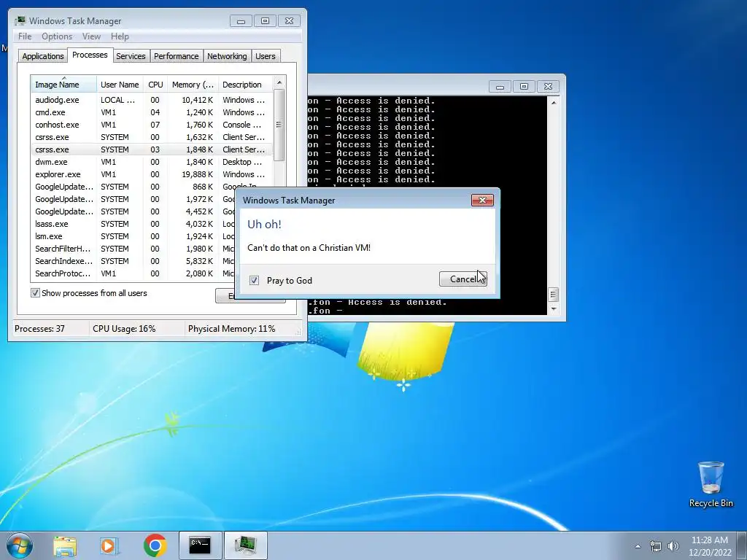
Task: Click the process list scrollbar thumb
Action: pyautogui.click(x=279, y=125)
